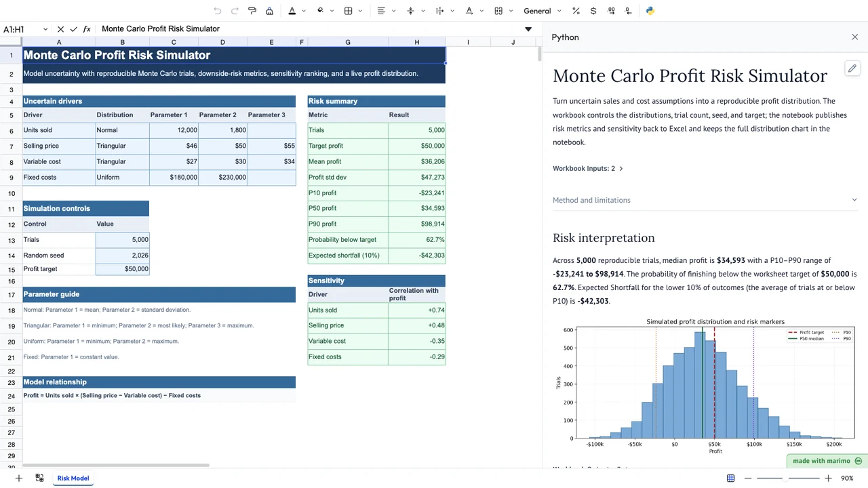Click the text wrapping icon
This screenshot has width=868, height=488.
439,11
